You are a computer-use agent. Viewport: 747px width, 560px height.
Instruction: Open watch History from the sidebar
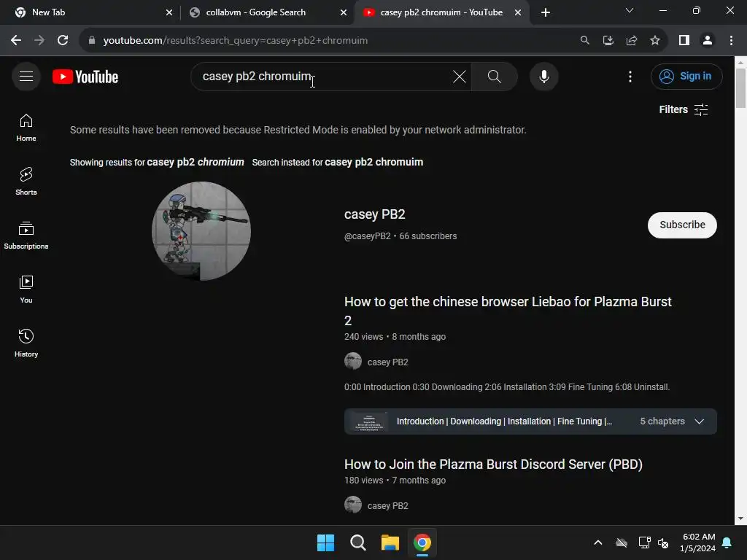[26, 343]
